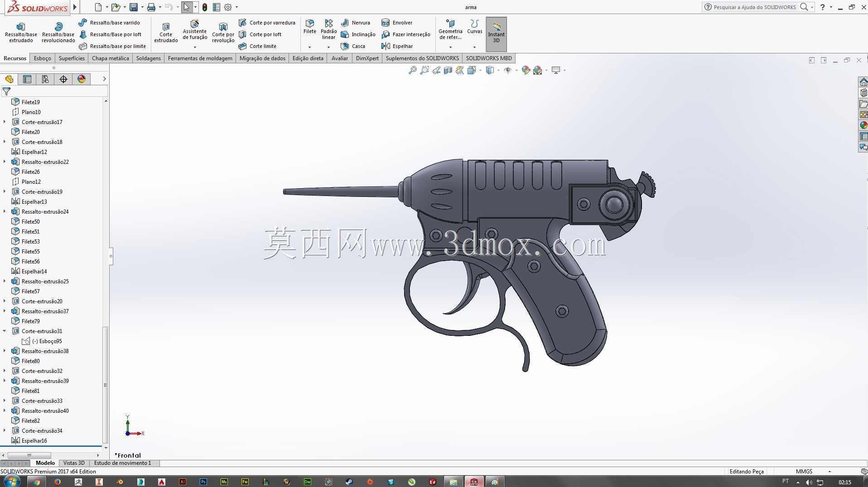Select Corte por loft
The width and height of the screenshot is (868, 487).
coord(260,34)
